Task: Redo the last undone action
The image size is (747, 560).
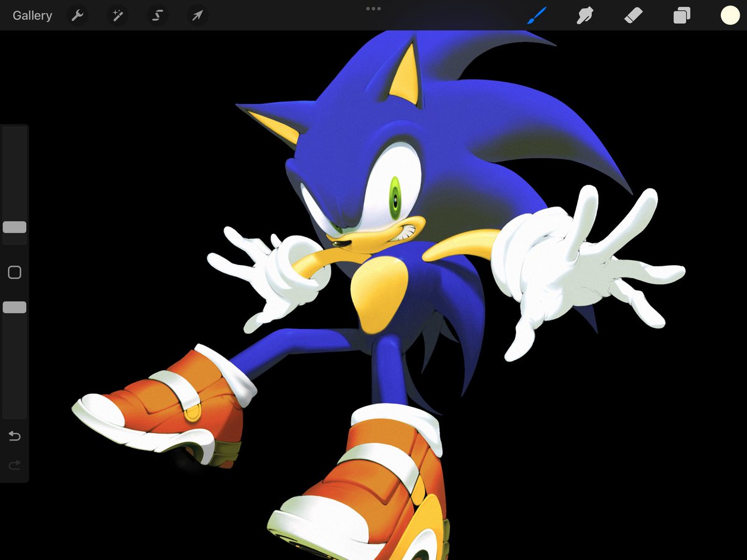Action: click(14, 465)
